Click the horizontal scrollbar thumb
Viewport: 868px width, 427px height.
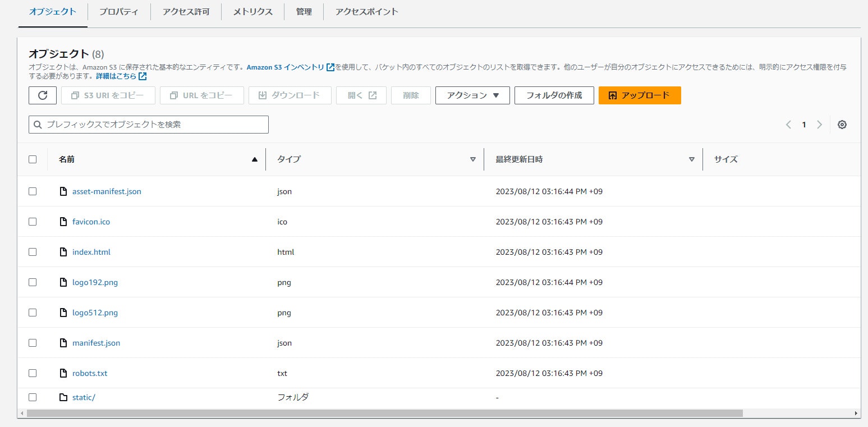384,413
